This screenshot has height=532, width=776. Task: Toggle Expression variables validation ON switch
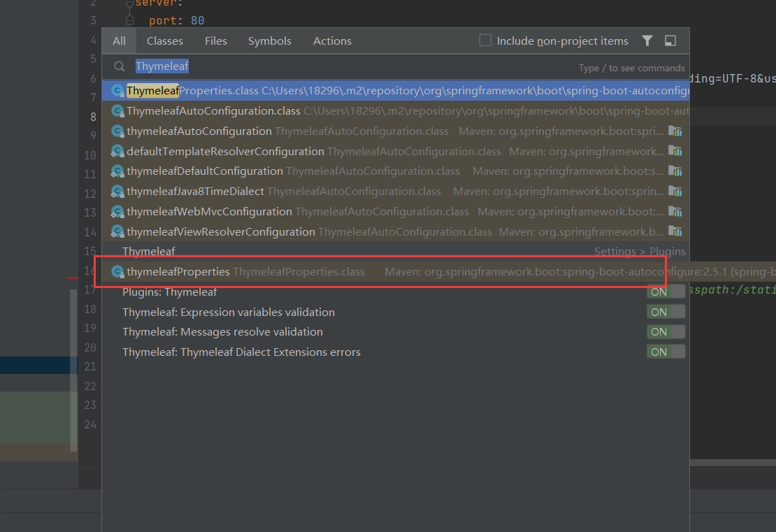666,312
